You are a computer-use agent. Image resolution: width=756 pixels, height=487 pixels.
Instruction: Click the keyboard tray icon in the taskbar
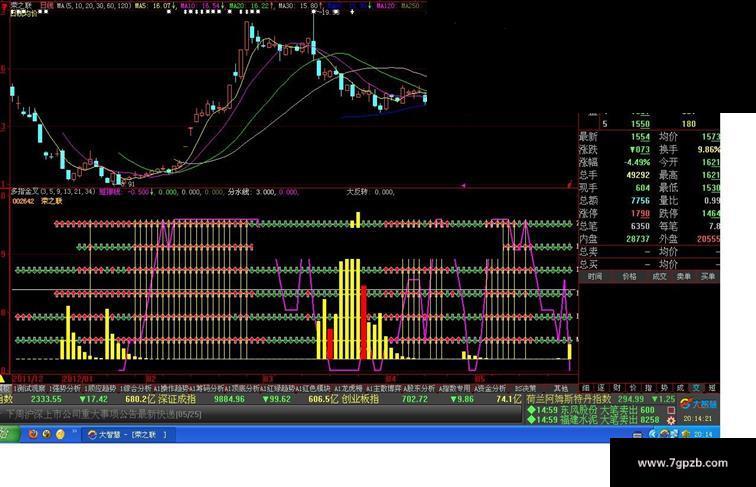click(637, 435)
